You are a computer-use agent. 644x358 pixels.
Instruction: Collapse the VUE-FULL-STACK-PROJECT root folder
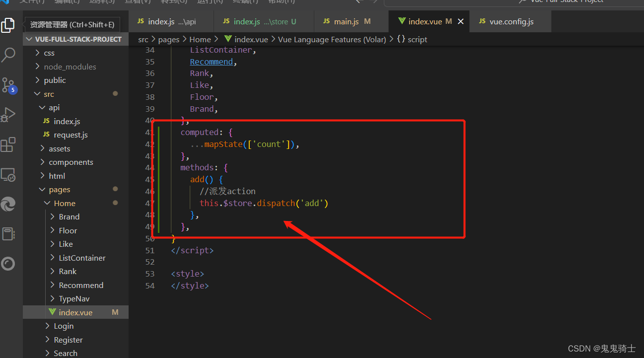click(75, 39)
